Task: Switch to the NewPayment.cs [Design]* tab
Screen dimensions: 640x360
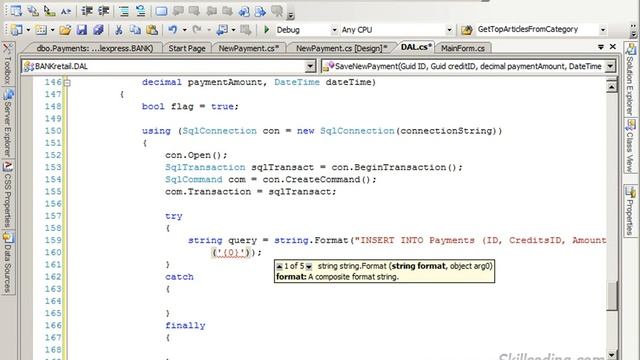Action: tap(342, 48)
